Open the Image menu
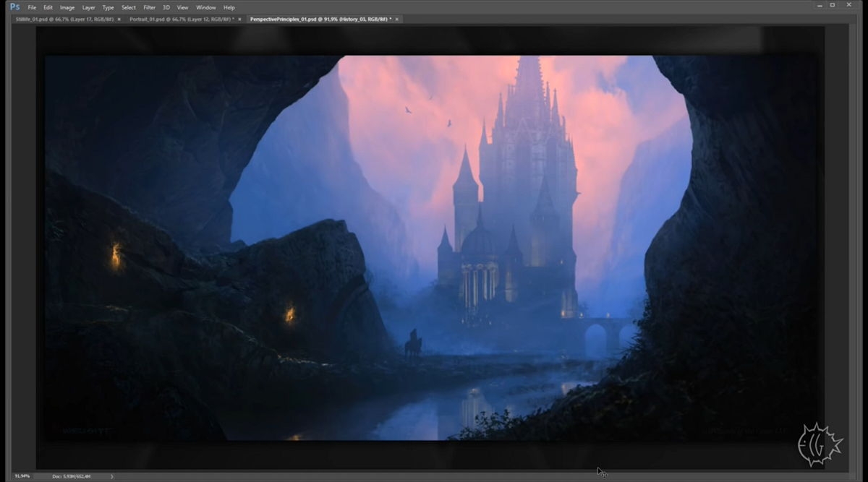The height and width of the screenshot is (482, 868). point(67,7)
